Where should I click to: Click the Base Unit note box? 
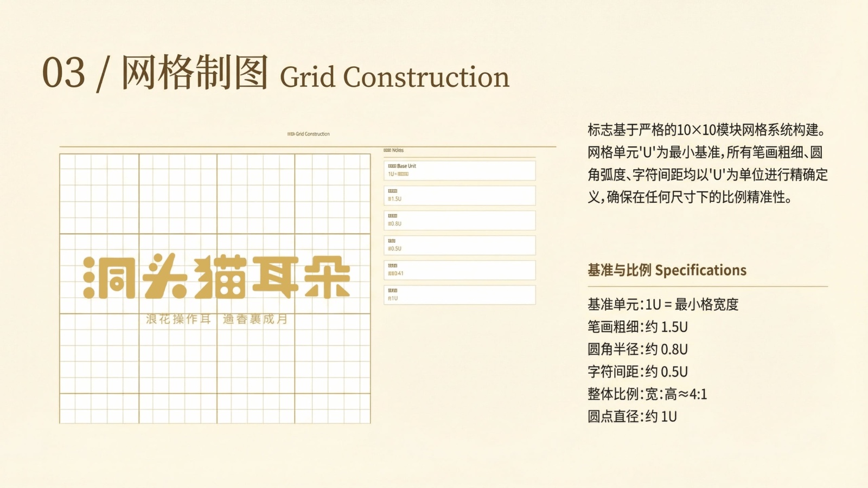tap(459, 170)
